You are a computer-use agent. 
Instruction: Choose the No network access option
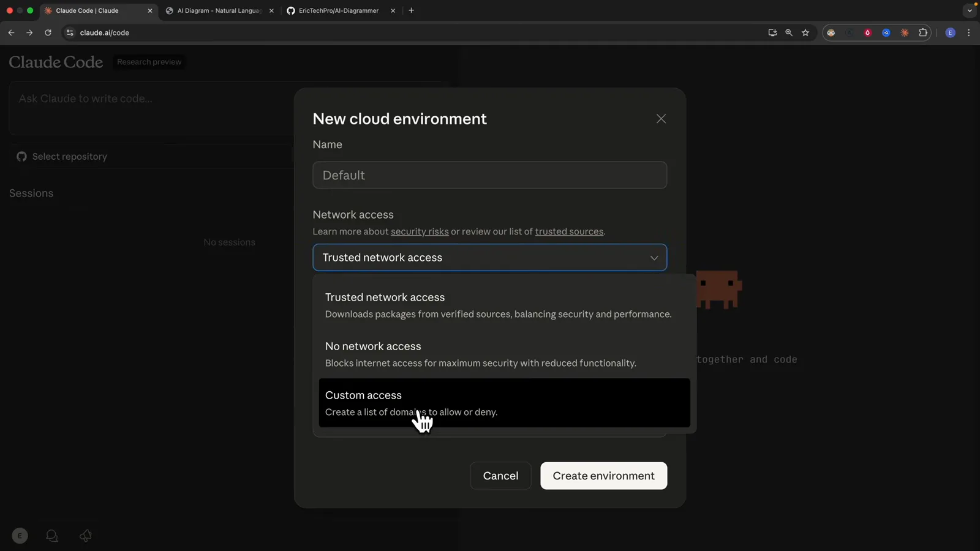click(504, 354)
